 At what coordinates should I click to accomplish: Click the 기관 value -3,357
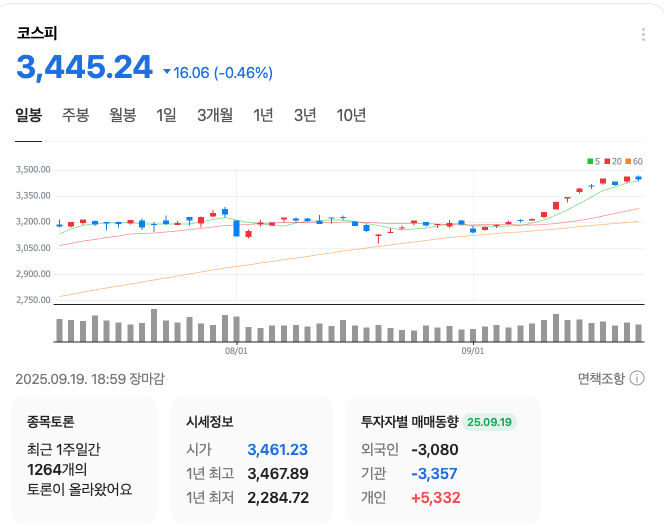click(434, 474)
